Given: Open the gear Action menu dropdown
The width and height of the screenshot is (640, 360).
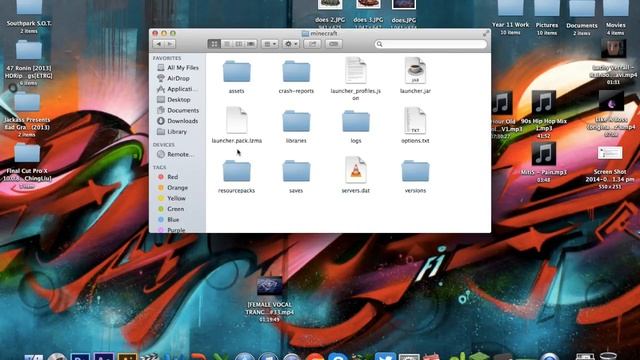Looking at the screenshot, I should (291, 44).
